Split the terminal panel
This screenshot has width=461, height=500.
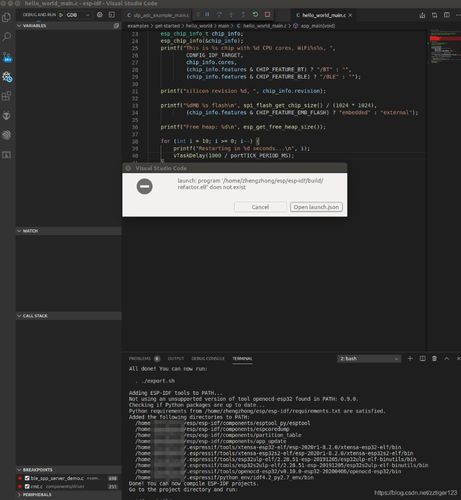point(422,359)
